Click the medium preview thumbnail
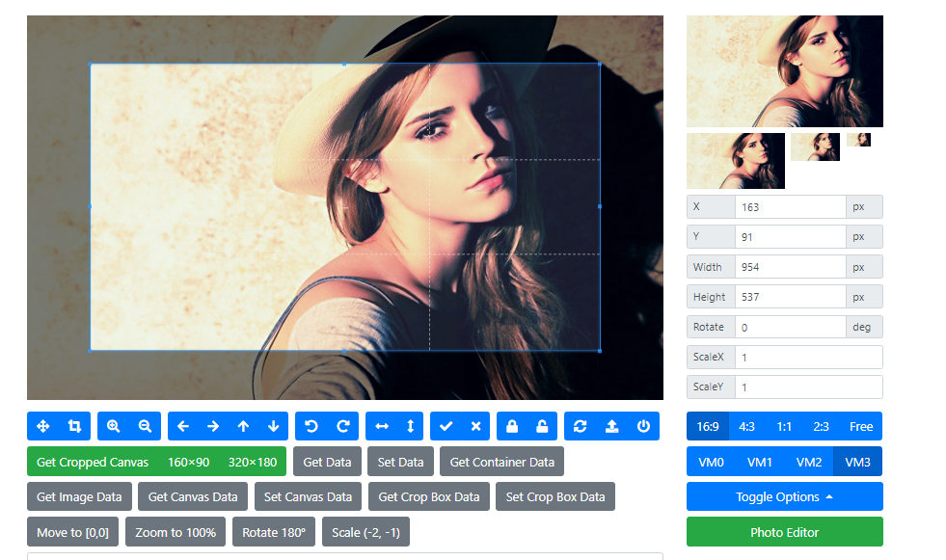 tap(736, 160)
